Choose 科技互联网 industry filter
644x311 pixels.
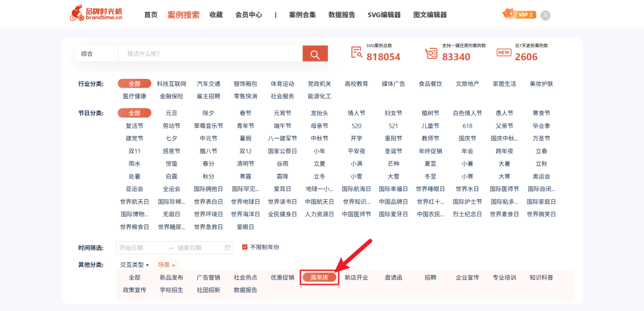tap(171, 84)
